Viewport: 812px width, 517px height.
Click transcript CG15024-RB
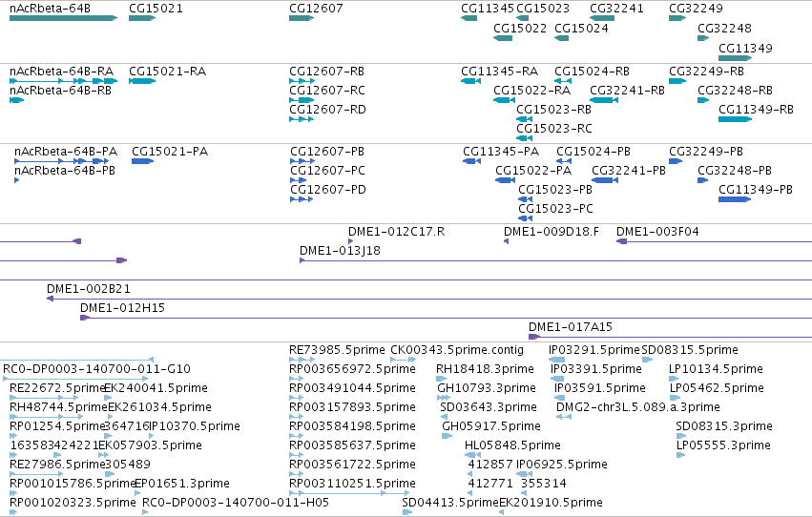[563, 81]
